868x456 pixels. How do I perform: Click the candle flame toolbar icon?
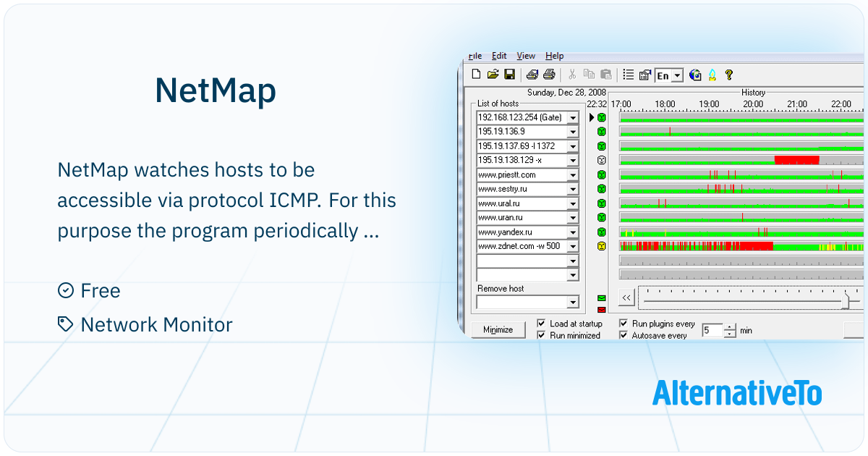point(712,75)
